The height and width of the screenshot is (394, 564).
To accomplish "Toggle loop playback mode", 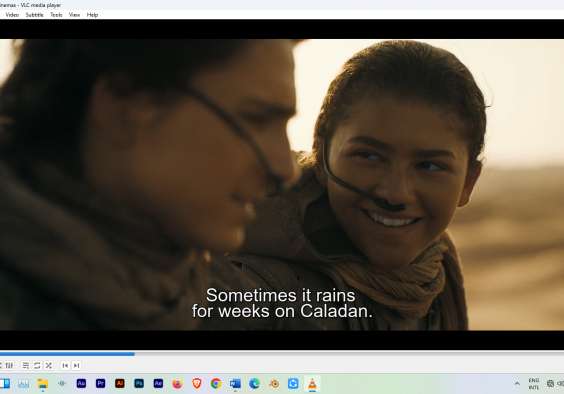I will (x=37, y=366).
